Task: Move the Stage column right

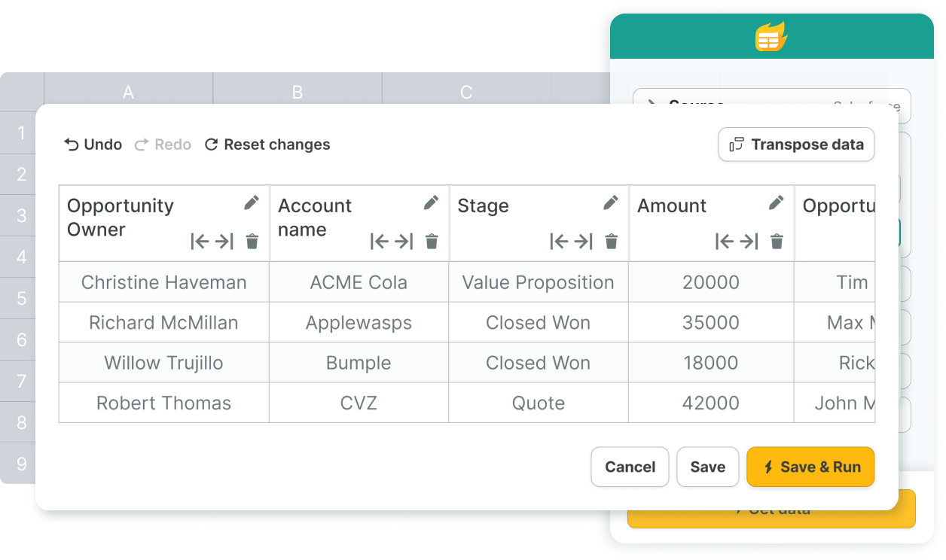Action: tap(584, 242)
